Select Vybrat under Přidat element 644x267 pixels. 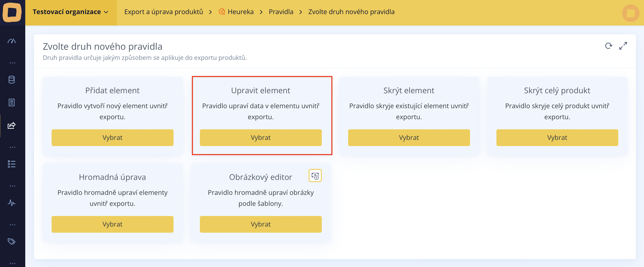[x=112, y=138]
